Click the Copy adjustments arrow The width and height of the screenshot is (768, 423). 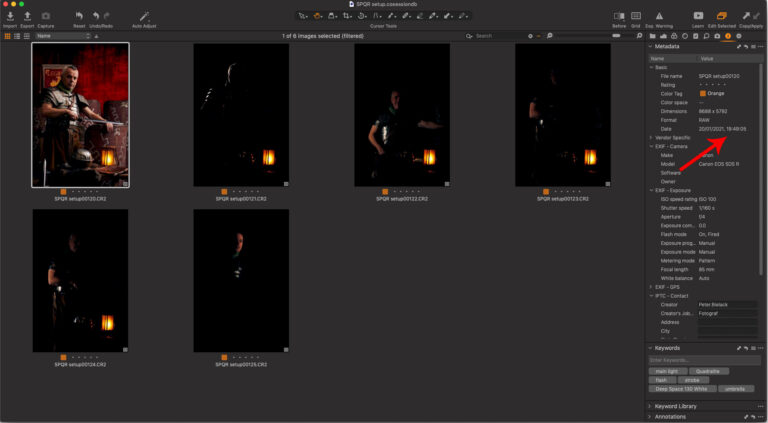pyautogui.click(x=746, y=16)
